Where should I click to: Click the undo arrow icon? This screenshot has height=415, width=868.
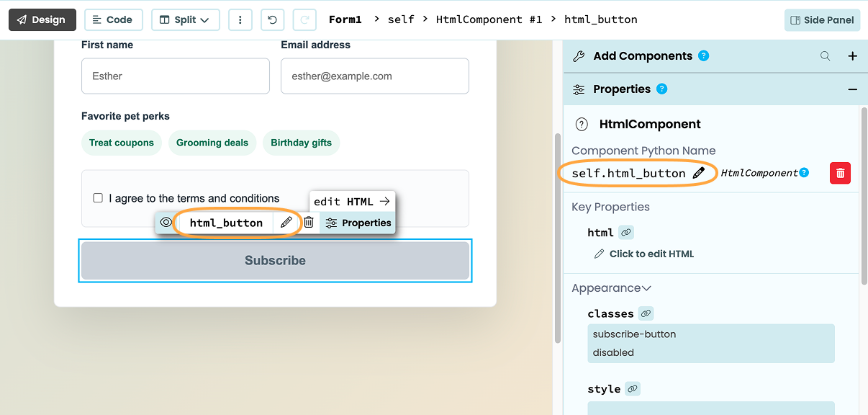point(272,19)
